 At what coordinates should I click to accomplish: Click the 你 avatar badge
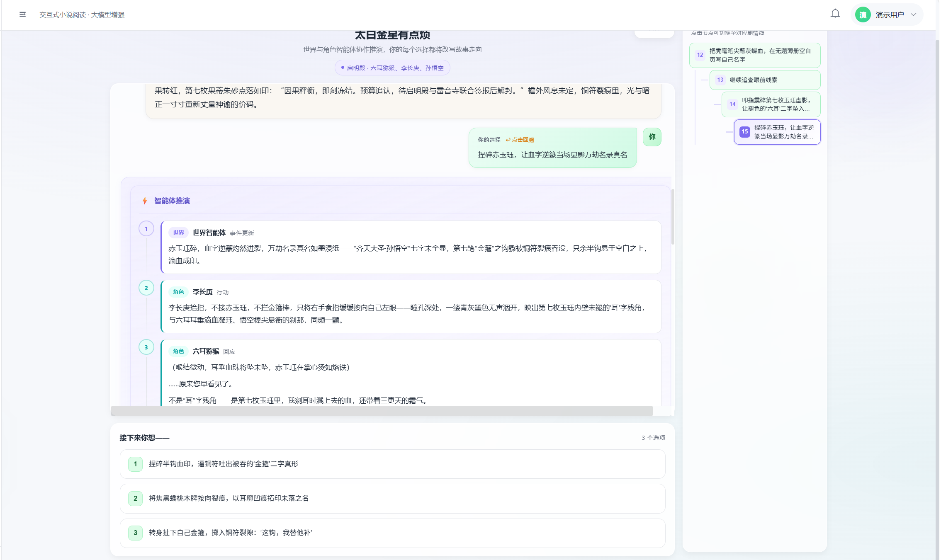(652, 137)
